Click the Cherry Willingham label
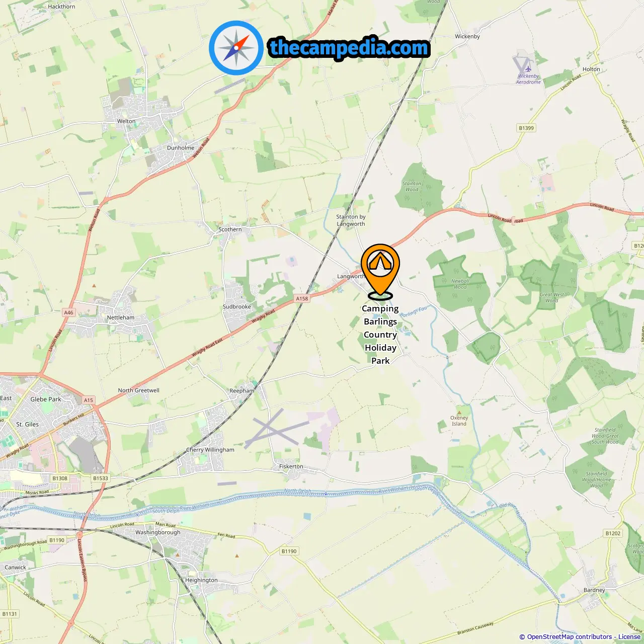The height and width of the screenshot is (644, 644). coord(210,450)
